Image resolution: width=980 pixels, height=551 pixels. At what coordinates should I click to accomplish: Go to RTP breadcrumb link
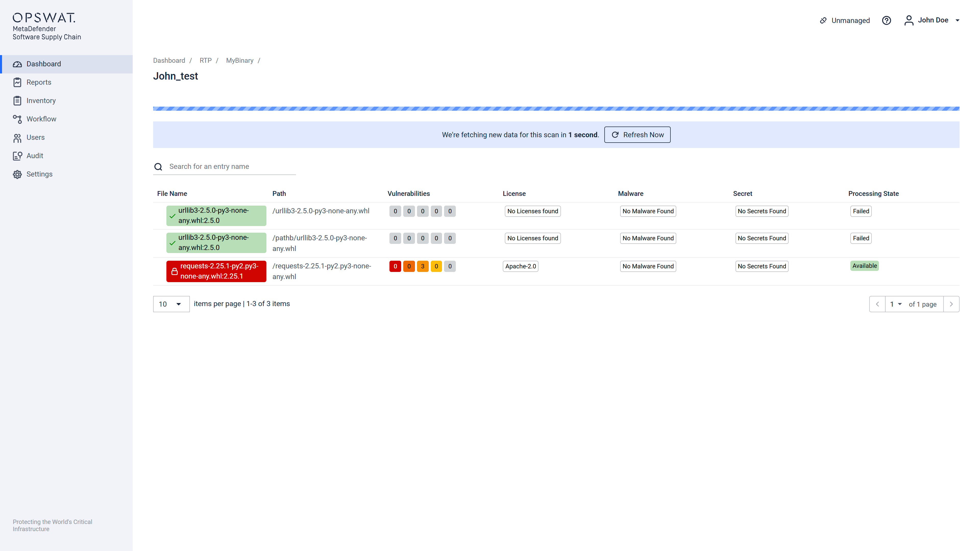tap(205, 61)
